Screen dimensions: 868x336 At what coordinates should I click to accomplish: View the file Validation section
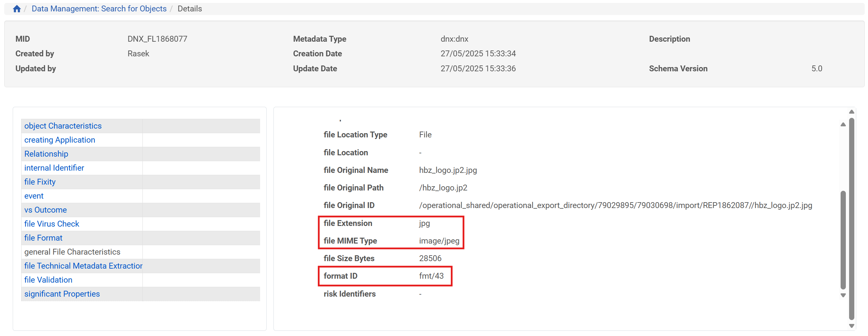(x=48, y=280)
